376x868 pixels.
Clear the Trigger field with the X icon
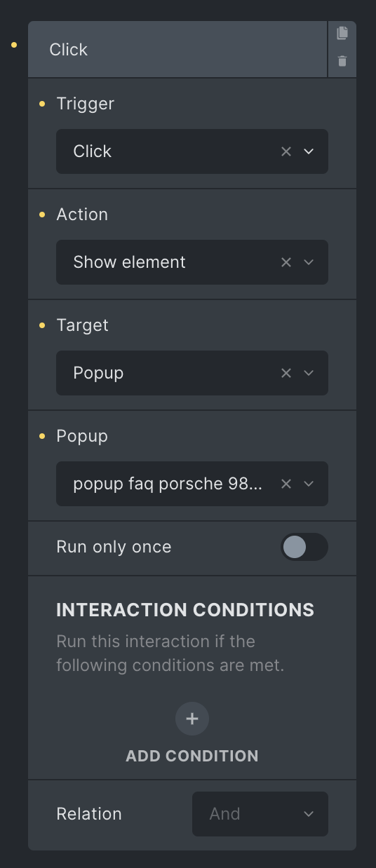286,151
